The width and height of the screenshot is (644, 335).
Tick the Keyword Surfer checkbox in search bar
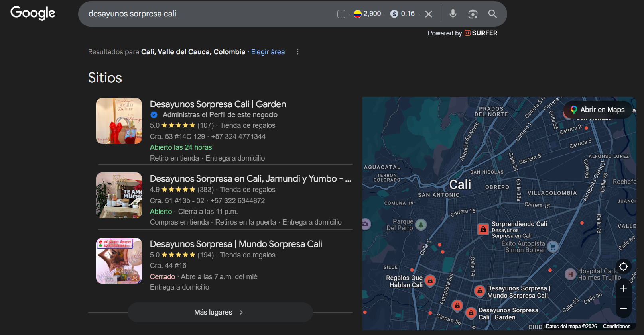coord(341,14)
